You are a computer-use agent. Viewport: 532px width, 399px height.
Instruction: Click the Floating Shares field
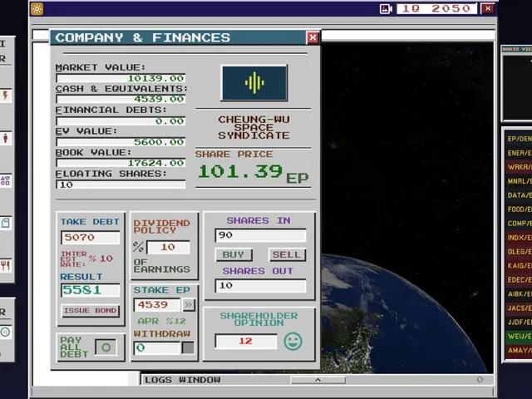(x=121, y=185)
